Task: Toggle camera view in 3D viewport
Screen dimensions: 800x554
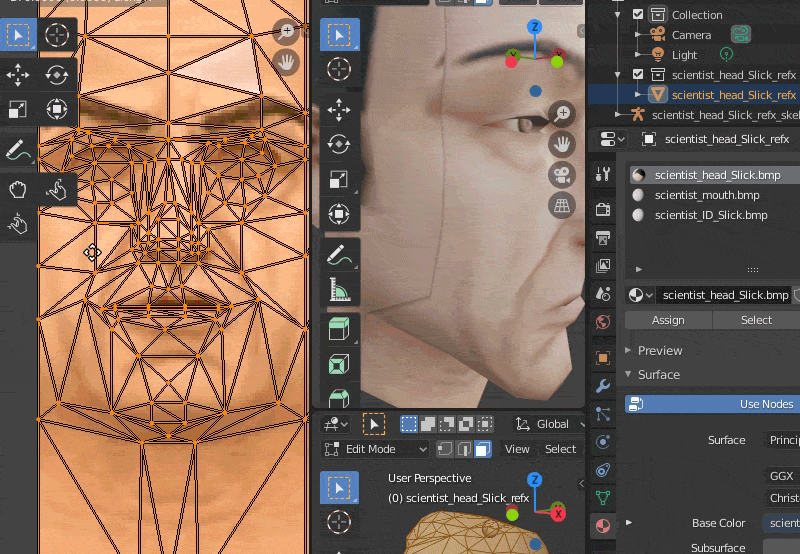Action: click(562, 175)
